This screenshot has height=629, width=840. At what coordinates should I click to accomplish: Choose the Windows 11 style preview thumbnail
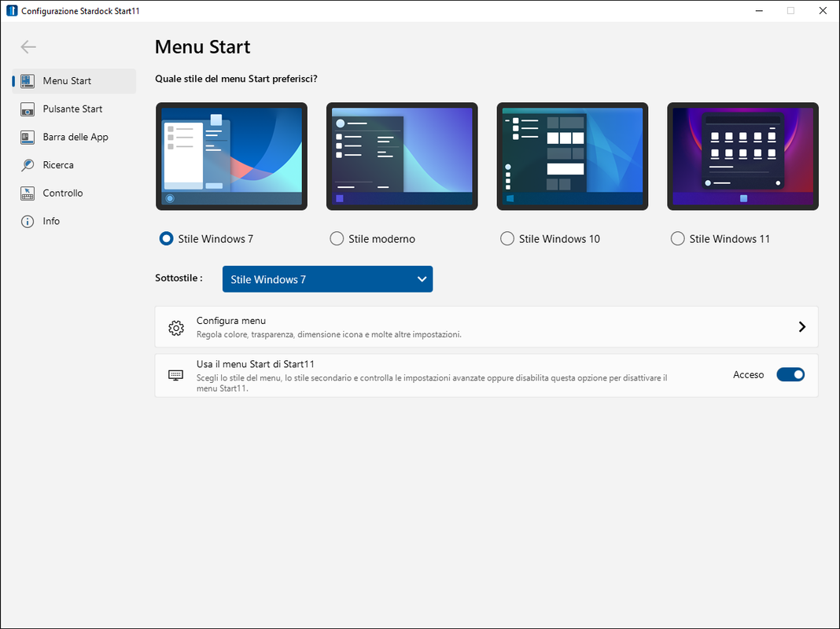tap(742, 156)
